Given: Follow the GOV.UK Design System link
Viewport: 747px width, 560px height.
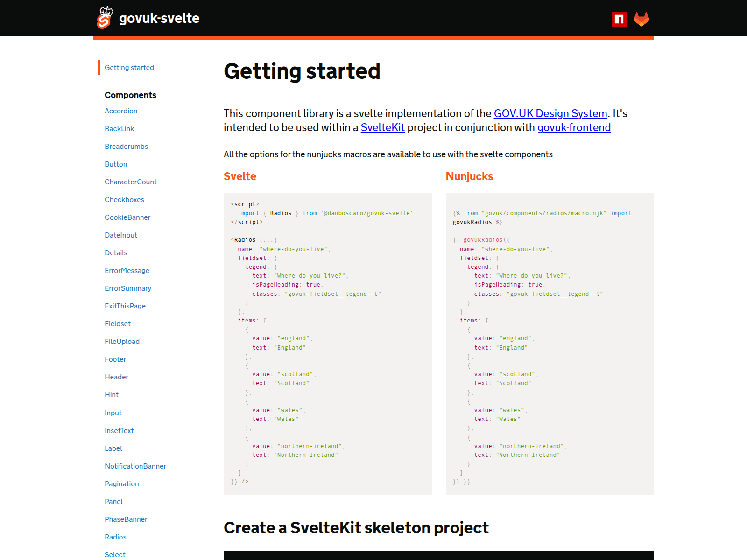Looking at the screenshot, I should pos(550,113).
